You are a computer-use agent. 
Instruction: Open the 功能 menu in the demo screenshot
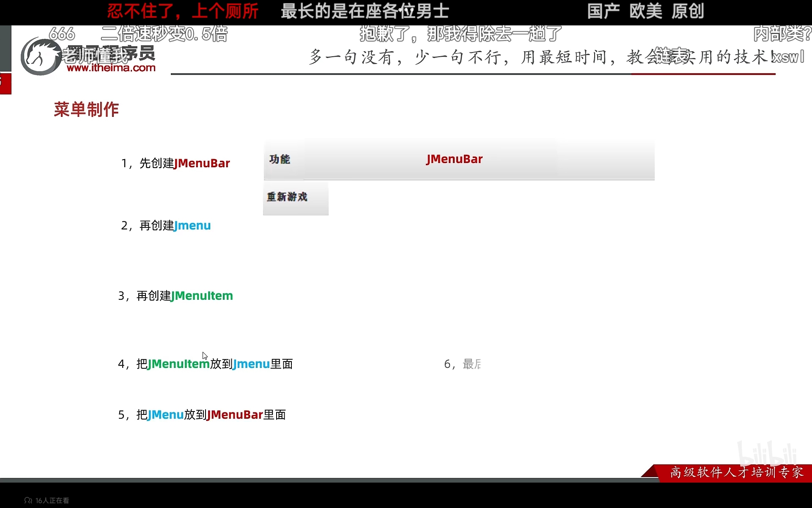[280, 160]
